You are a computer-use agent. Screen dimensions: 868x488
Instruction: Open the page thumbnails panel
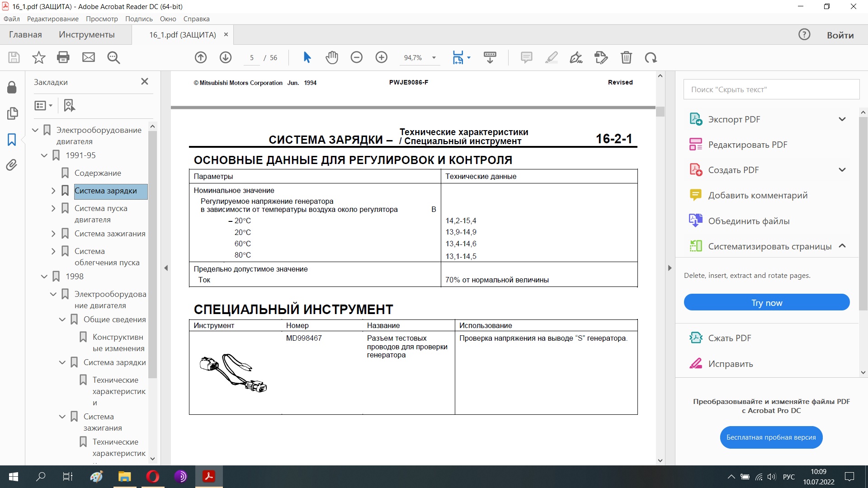pos(12,113)
